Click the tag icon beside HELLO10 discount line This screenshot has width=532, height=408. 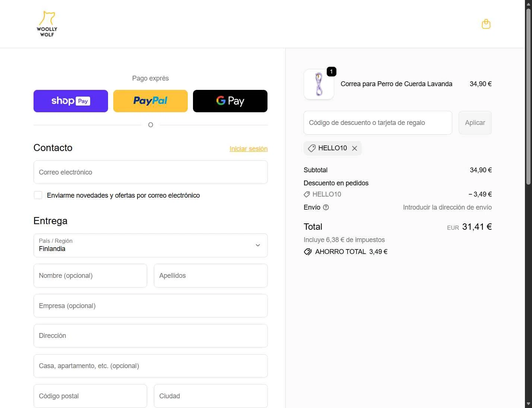point(307,194)
